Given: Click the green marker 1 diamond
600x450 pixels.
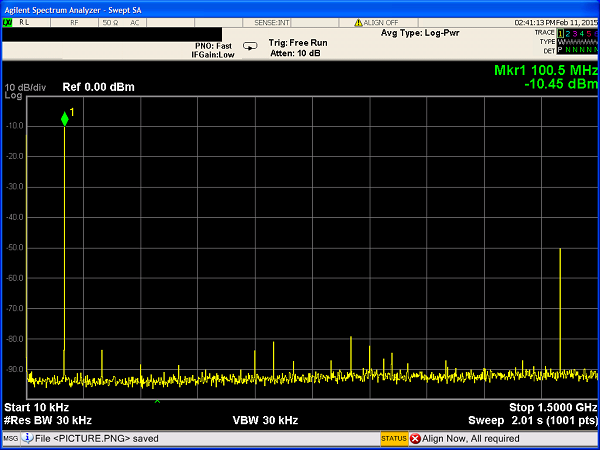Looking at the screenshot, I should pyautogui.click(x=65, y=119).
